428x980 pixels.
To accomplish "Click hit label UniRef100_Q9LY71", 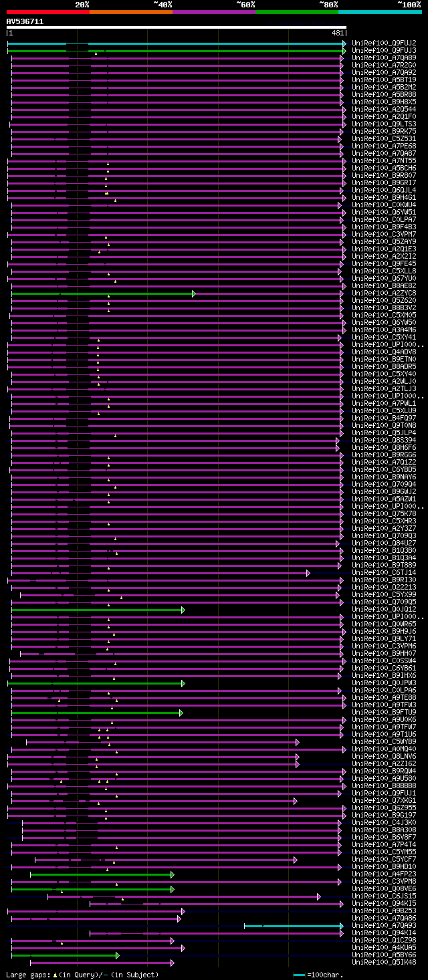I will click(x=385, y=638).
